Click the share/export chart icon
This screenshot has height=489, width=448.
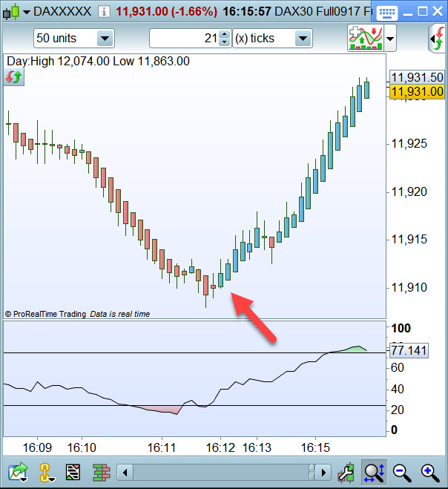coord(18,473)
